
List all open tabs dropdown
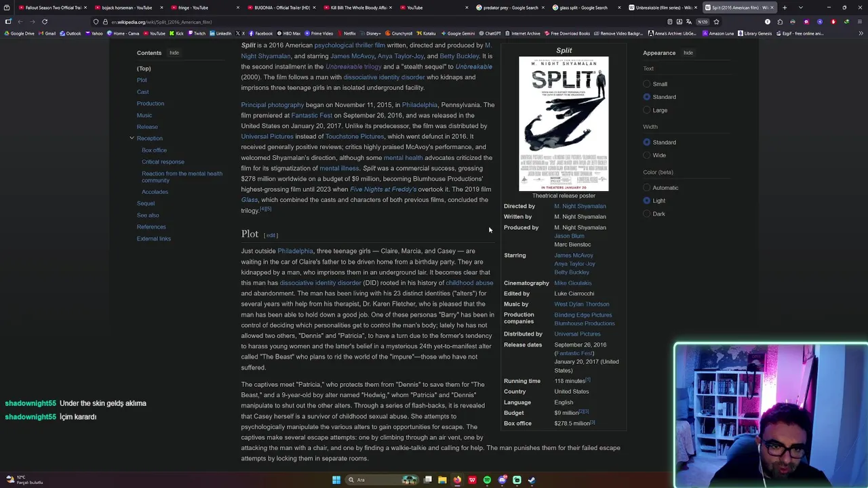click(x=801, y=7)
